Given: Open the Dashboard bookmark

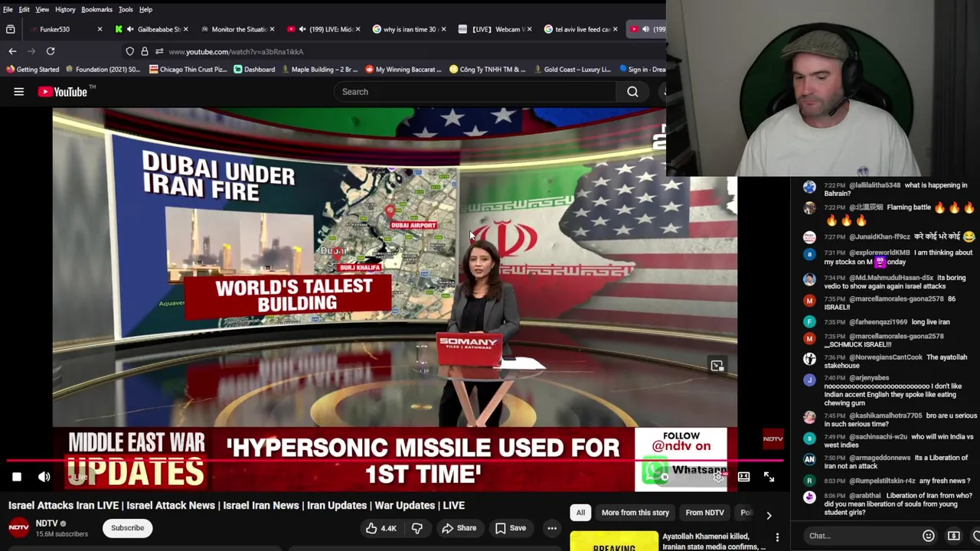Looking at the screenshot, I should [x=254, y=70].
